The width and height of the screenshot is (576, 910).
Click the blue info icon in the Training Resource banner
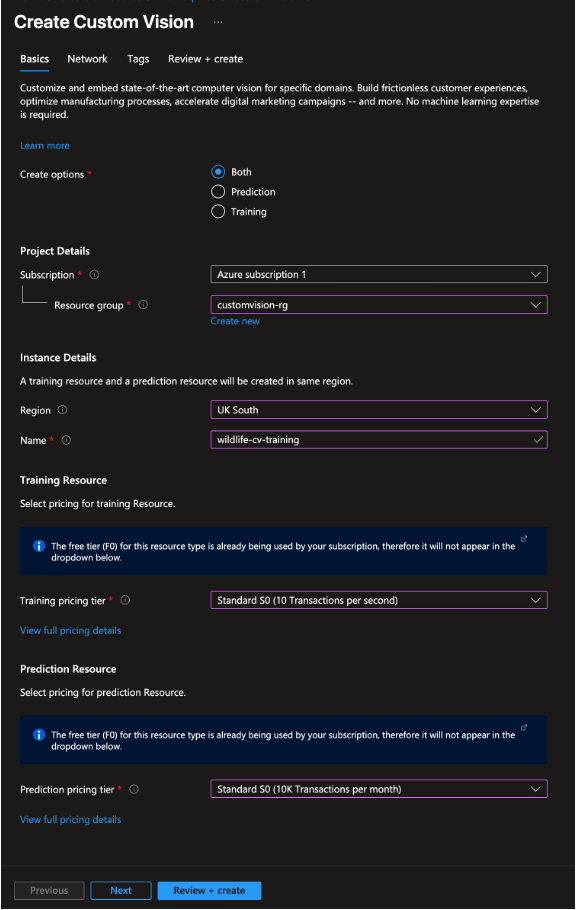point(39,546)
